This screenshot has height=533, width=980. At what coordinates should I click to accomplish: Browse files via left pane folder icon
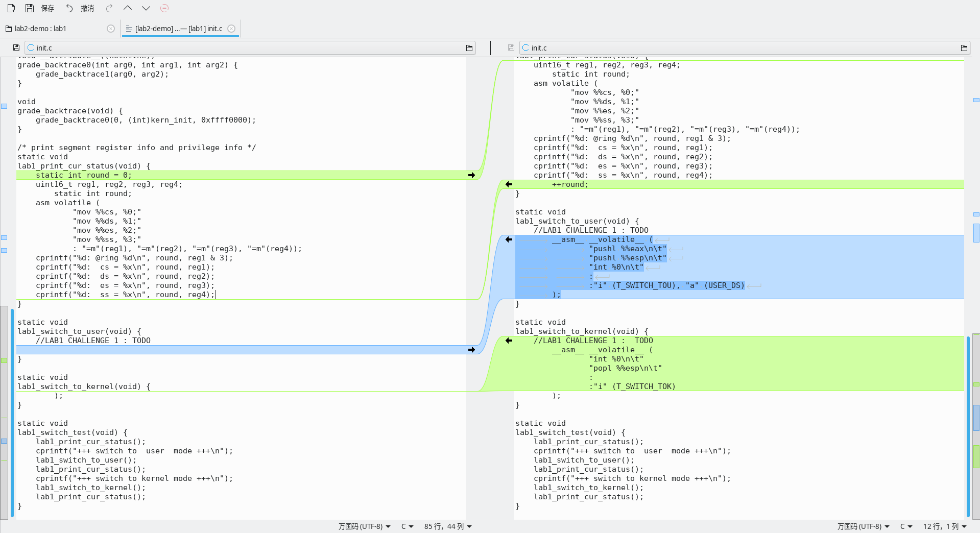pos(469,47)
